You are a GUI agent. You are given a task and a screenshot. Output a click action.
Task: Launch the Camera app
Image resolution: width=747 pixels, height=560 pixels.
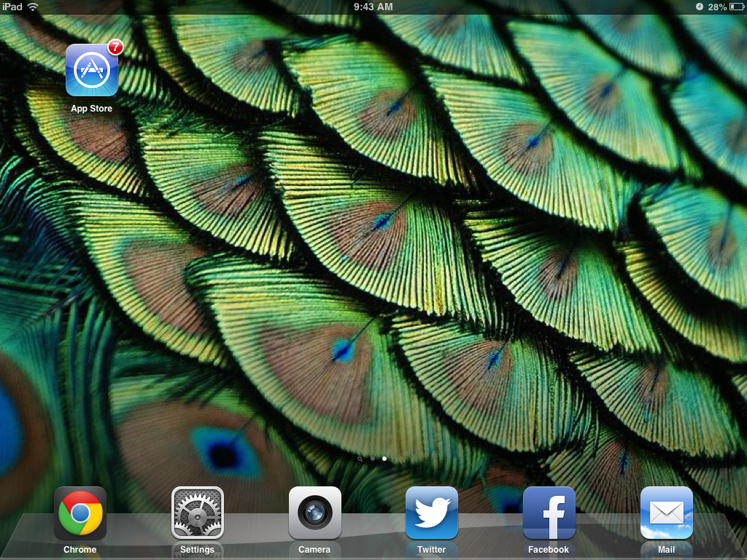(x=315, y=513)
